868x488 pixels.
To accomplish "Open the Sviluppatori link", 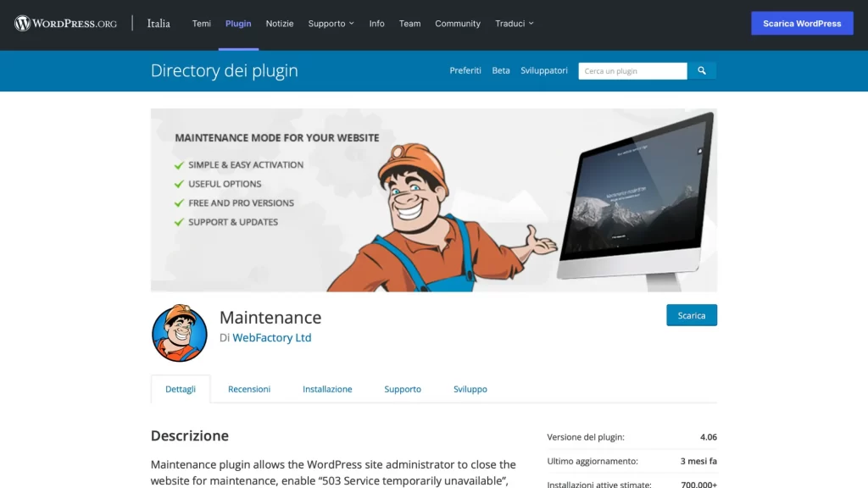I will (544, 71).
